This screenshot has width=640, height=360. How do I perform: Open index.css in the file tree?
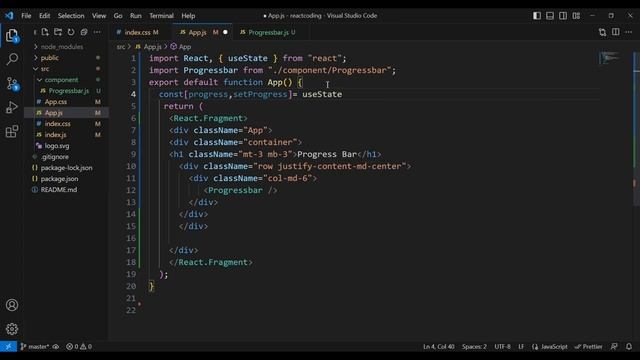58,124
